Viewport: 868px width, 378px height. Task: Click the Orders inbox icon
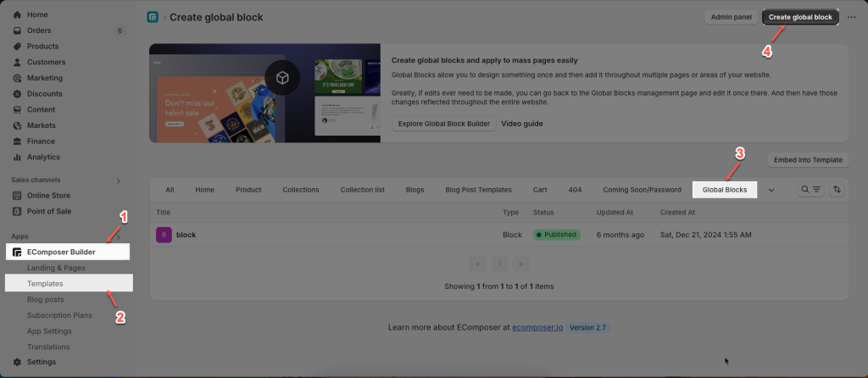click(x=17, y=31)
